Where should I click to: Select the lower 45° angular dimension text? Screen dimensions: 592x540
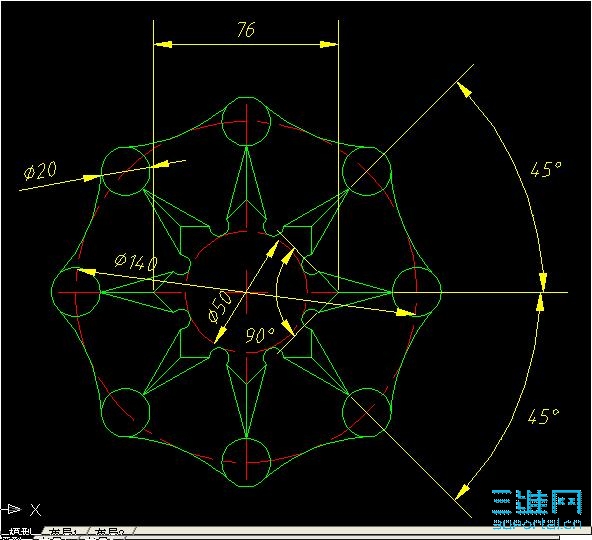[x=543, y=416]
